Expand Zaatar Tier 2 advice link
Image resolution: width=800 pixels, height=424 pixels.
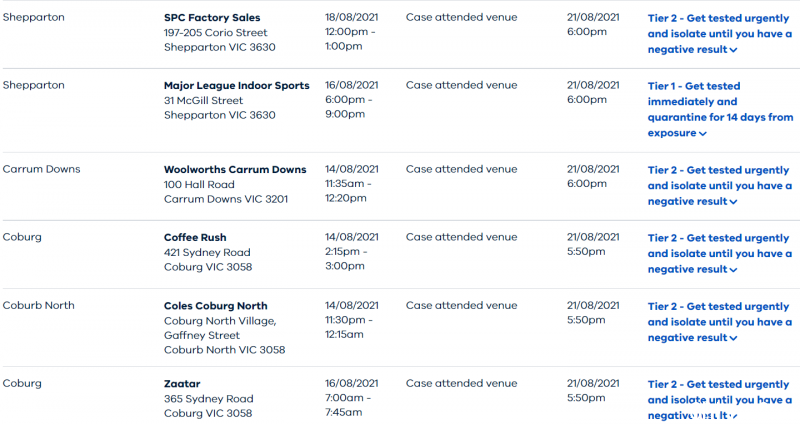(719, 400)
